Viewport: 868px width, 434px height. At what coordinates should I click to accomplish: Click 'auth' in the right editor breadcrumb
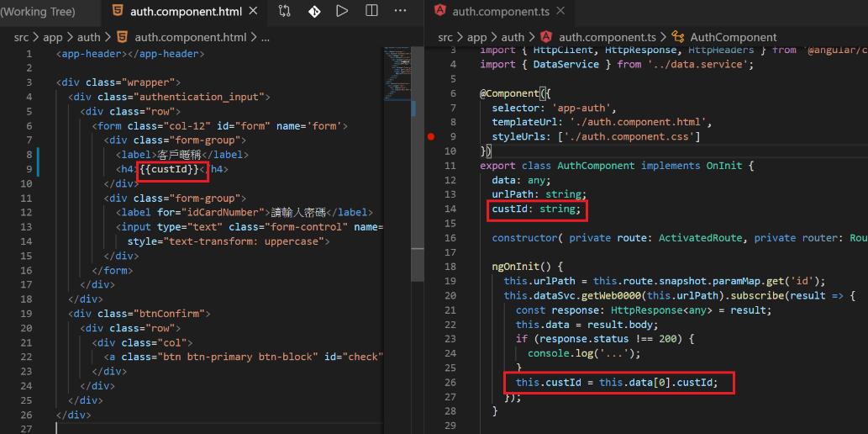click(x=513, y=37)
